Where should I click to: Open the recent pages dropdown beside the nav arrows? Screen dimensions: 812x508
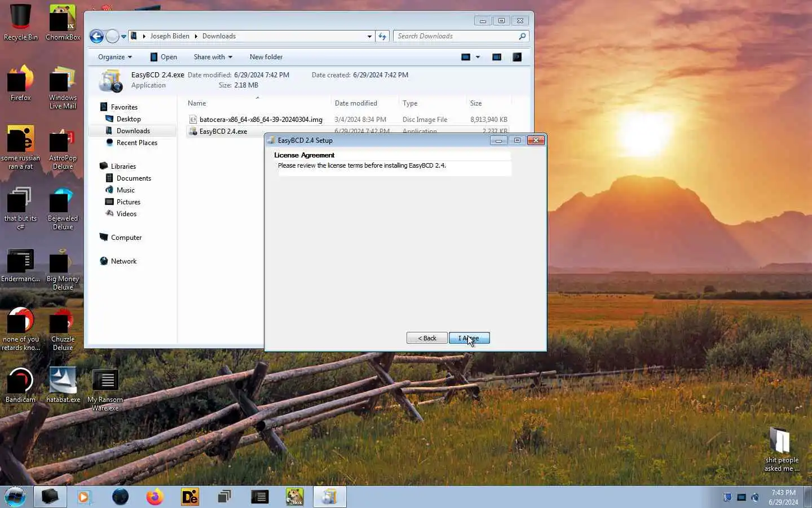(x=123, y=37)
